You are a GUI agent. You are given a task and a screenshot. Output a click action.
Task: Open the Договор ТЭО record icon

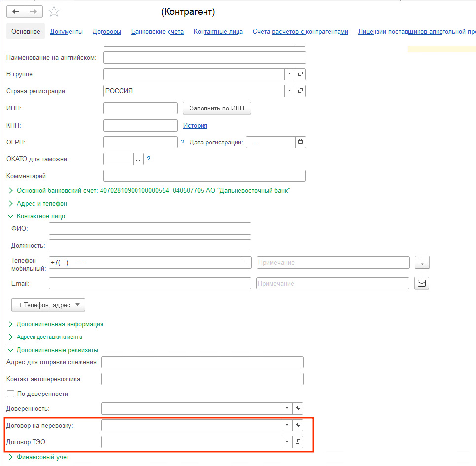pos(298,442)
